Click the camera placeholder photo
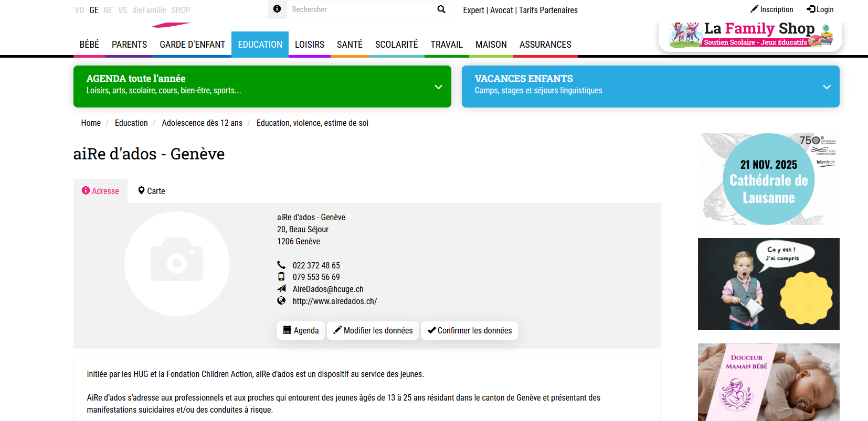Viewport: 868px width, 421px height. pos(177,263)
